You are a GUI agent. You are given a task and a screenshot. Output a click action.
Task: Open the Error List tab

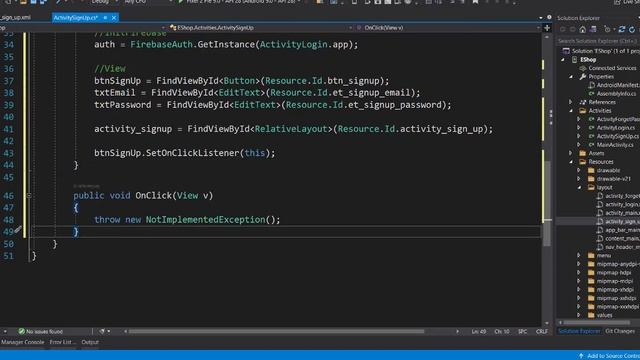pyautogui.click(x=62, y=342)
